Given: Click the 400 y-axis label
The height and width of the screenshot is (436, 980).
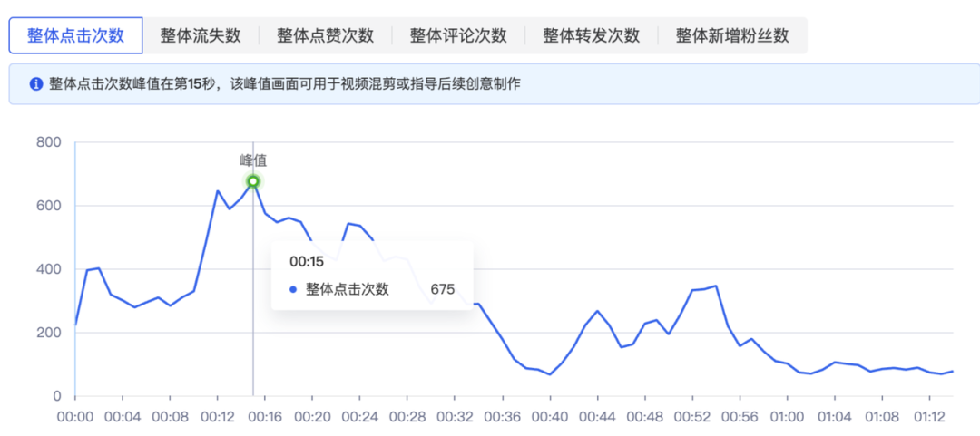Looking at the screenshot, I should click(49, 269).
